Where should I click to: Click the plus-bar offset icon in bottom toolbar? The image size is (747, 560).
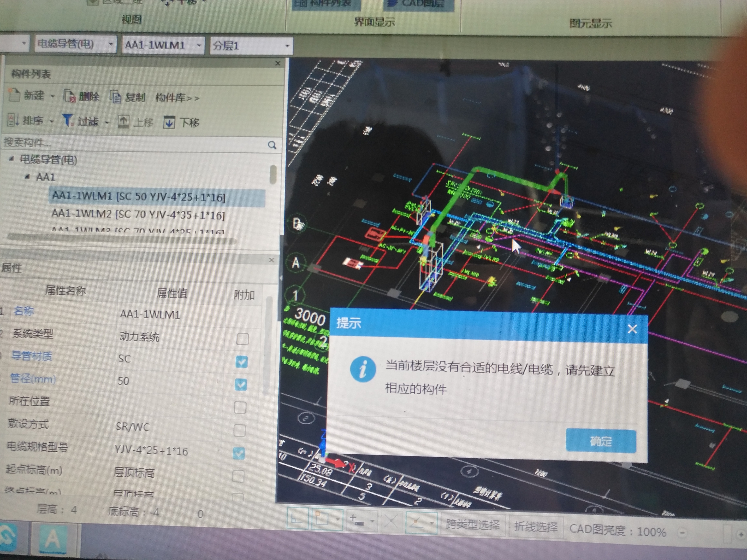point(357,520)
